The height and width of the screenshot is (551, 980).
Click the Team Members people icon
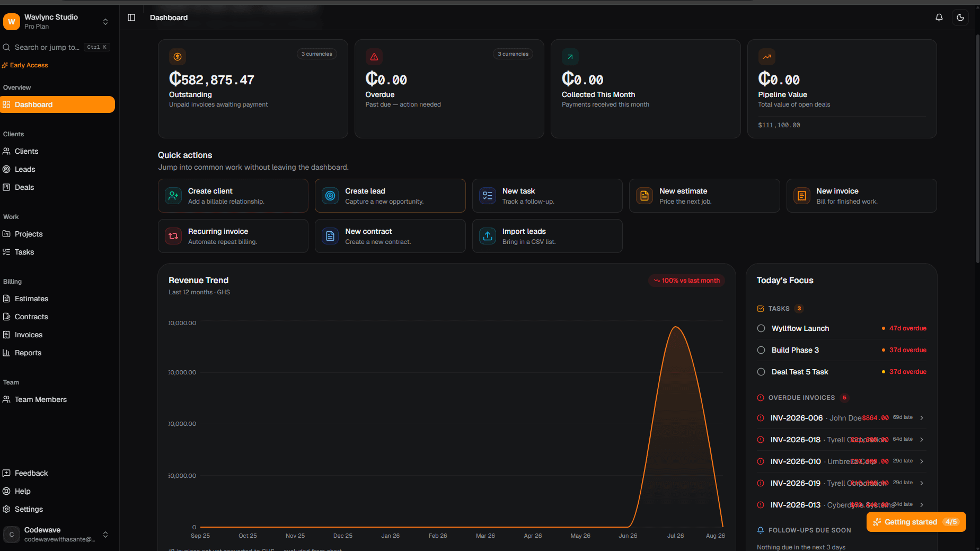pos(6,399)
